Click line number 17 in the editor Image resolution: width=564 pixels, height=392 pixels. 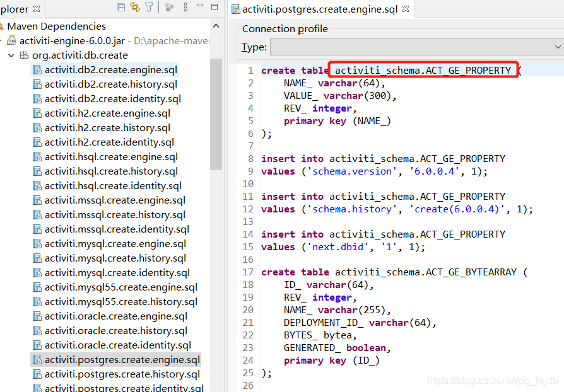[x=247, y=272]
